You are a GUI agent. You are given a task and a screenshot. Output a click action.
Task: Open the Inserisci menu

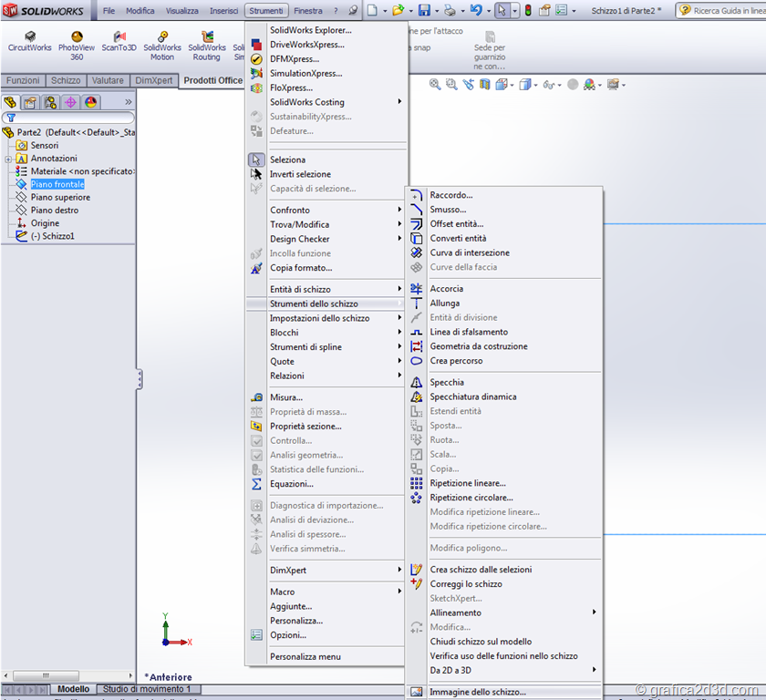point(223,11)
